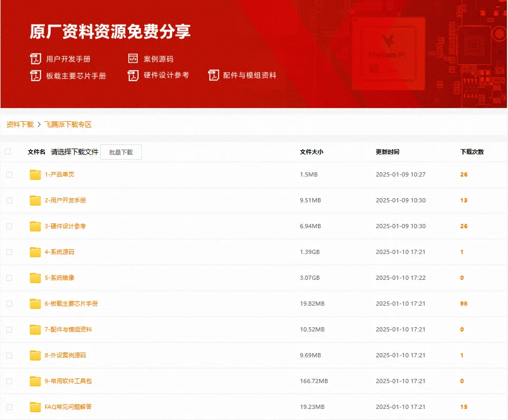Open the 6-板载主要芯片手册 folder link
Screen dimensions: 508x420
coord(71,304)
